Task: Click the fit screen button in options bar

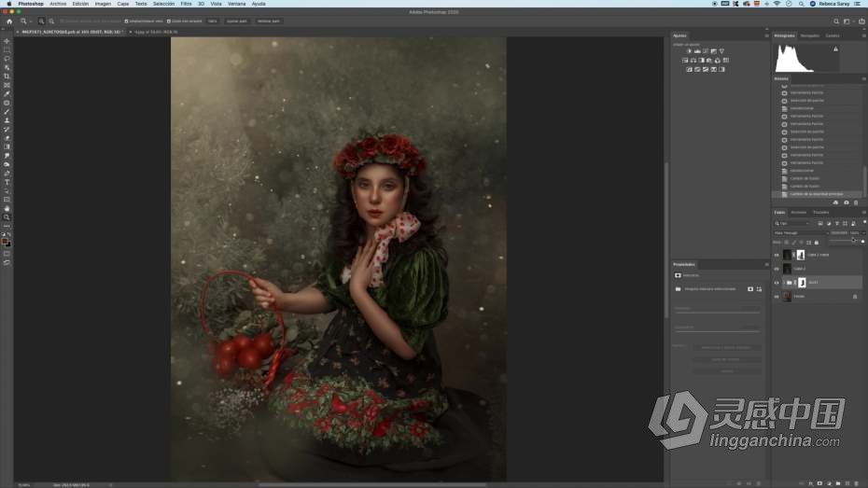Action: coord(236,21)
